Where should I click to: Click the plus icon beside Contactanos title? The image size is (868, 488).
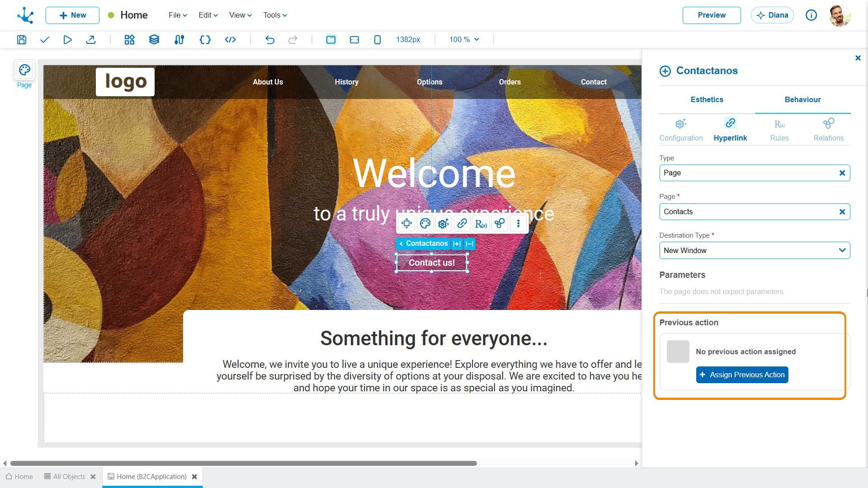point(665,71)
